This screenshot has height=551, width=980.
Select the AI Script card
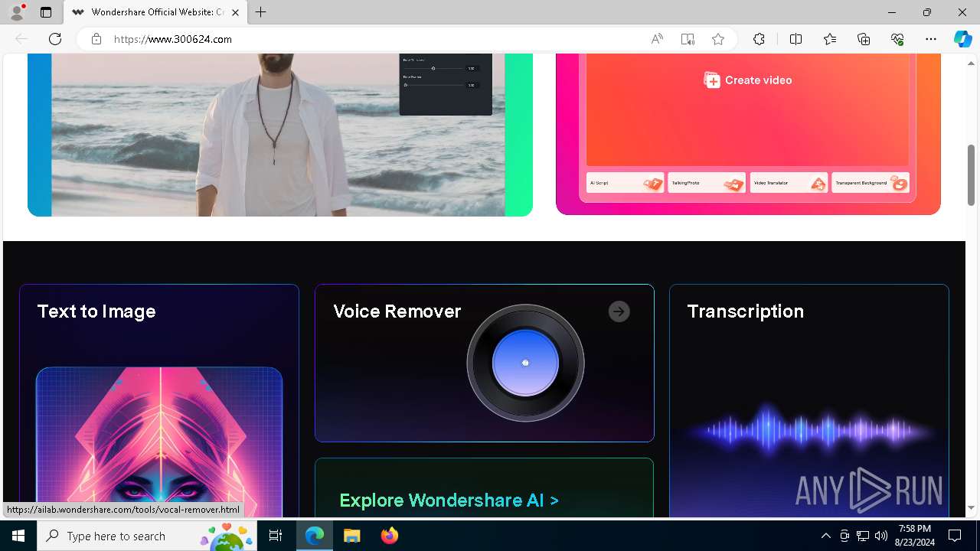coord(626,184)
